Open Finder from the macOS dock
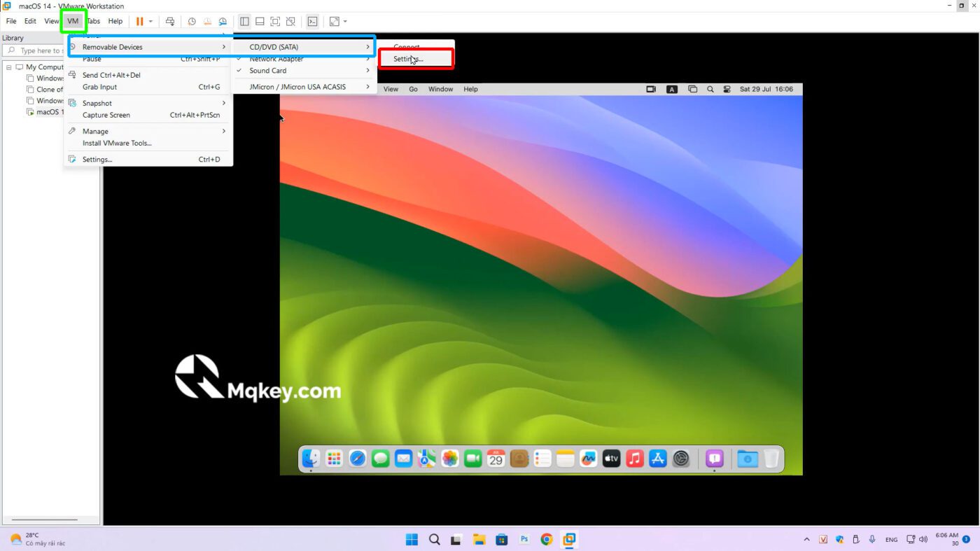Viewport: 980px width, 551px height. pyautogui.click(x=311, y=459)
